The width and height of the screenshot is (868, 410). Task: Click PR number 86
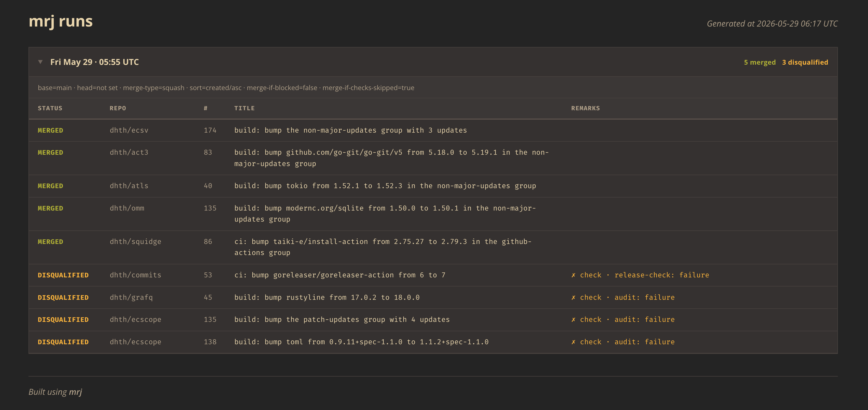(208, 241)
